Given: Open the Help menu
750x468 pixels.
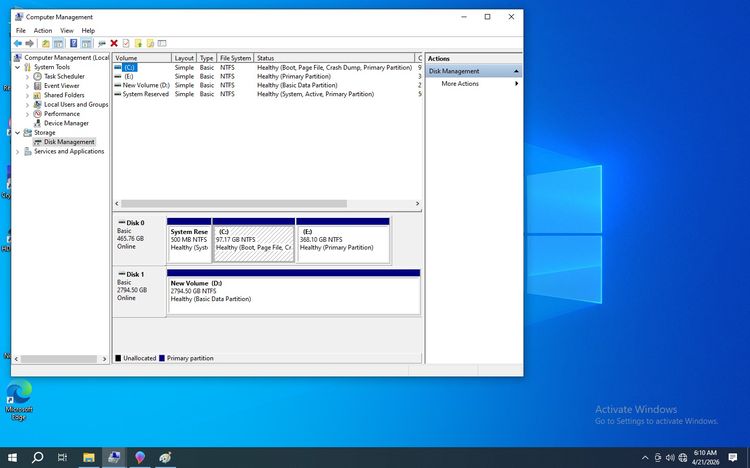Looking at the screenshot, I should point(88,30).
